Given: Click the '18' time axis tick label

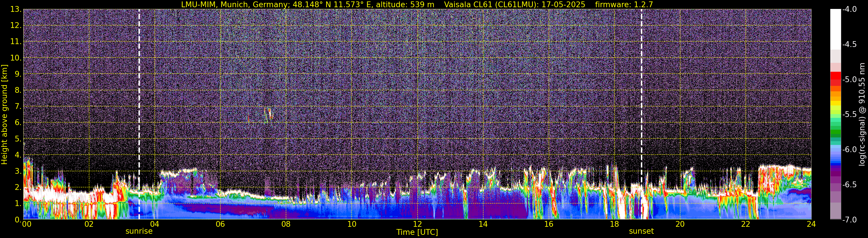Looking at the screenshot, I should click(x=614, y=224).
